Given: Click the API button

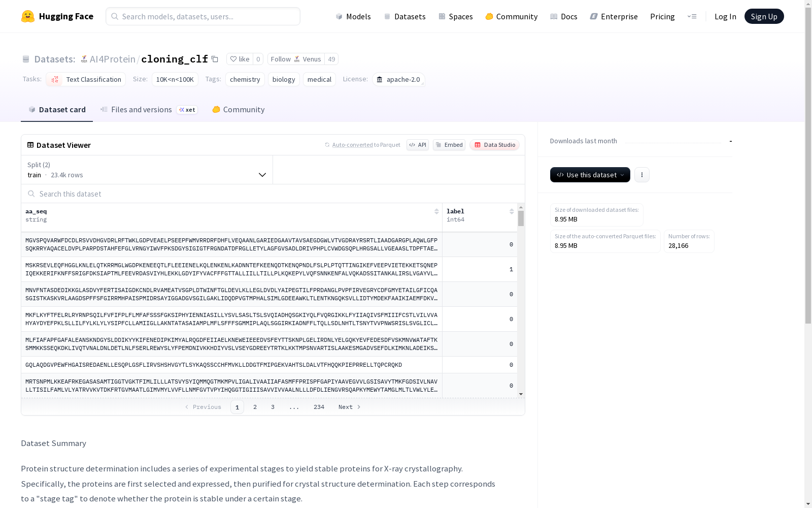Looking at the screenshot, I should pos(418,145).
